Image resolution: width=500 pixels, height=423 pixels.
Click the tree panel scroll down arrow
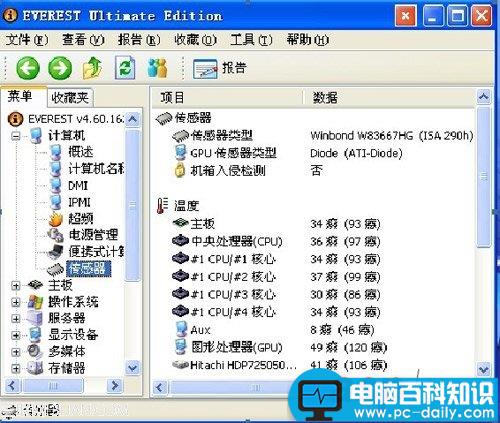[x=133, y=368]
